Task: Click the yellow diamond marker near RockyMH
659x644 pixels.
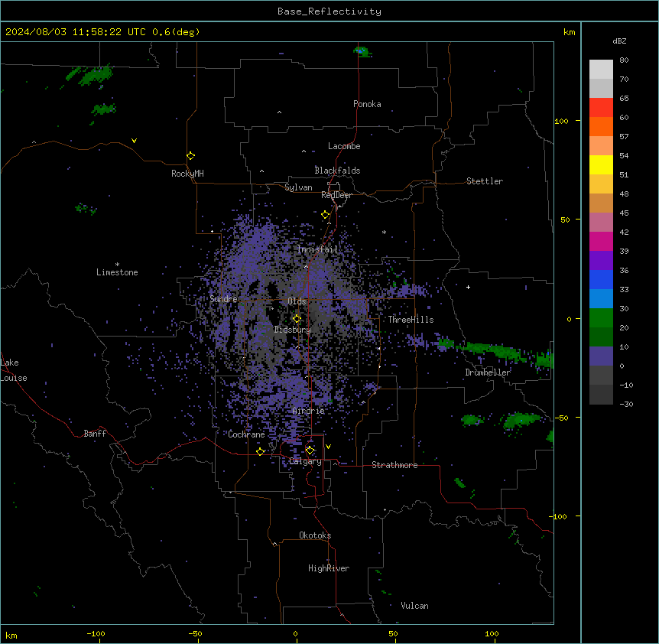Action: (x=190, y=155)
